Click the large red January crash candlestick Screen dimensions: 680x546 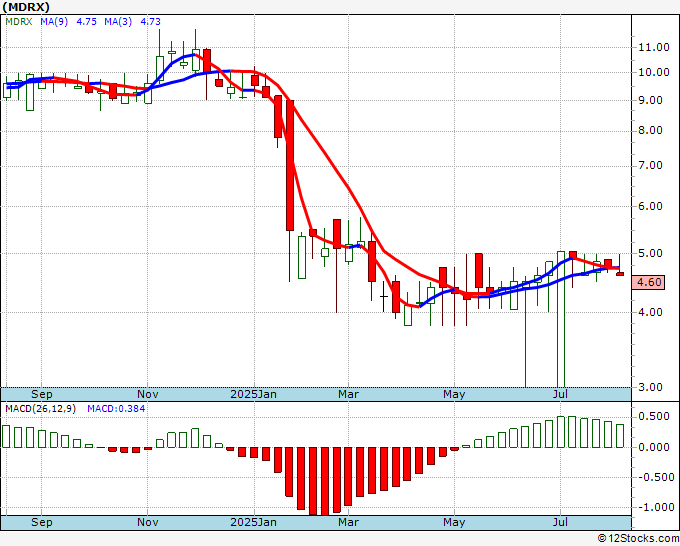290,165
